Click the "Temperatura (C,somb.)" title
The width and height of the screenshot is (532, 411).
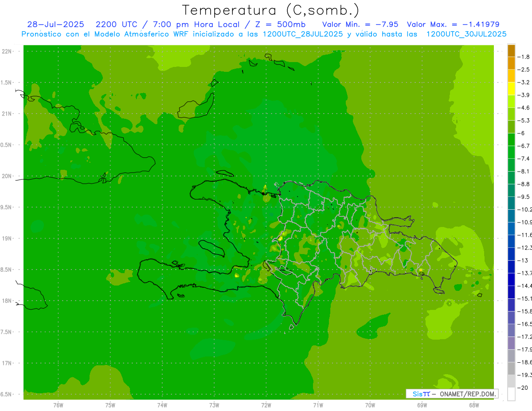point(270,10)
